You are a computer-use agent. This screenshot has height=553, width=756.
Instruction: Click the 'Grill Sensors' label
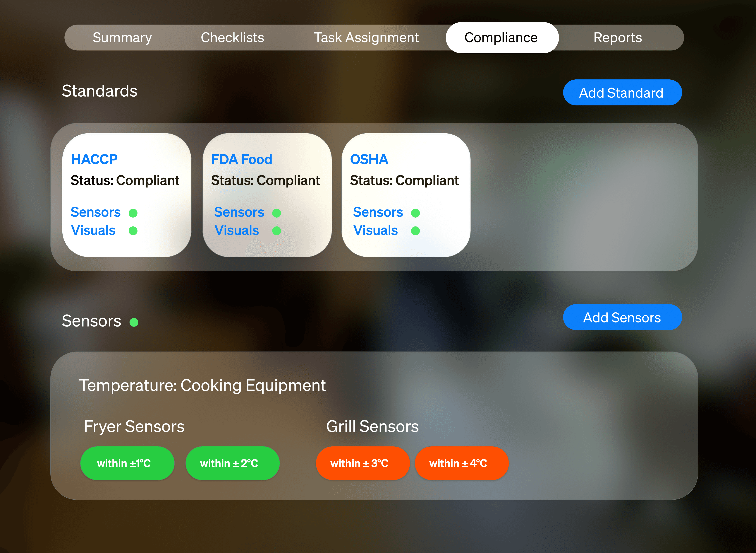tap(372, 426)
